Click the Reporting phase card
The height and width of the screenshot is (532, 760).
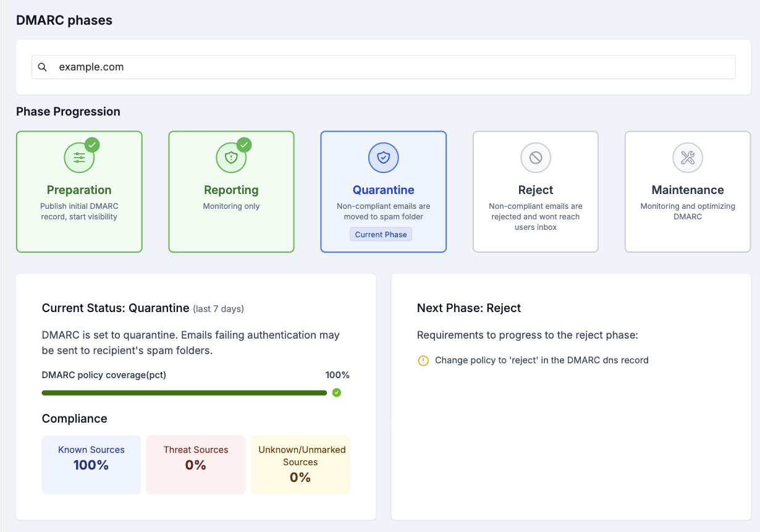(x=231, y=192)
